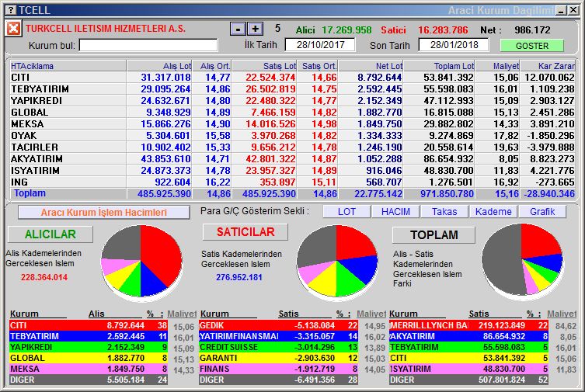Screen dimensions: 585x392
Task: Increase the count with the plus button
Action: (255, 29)
